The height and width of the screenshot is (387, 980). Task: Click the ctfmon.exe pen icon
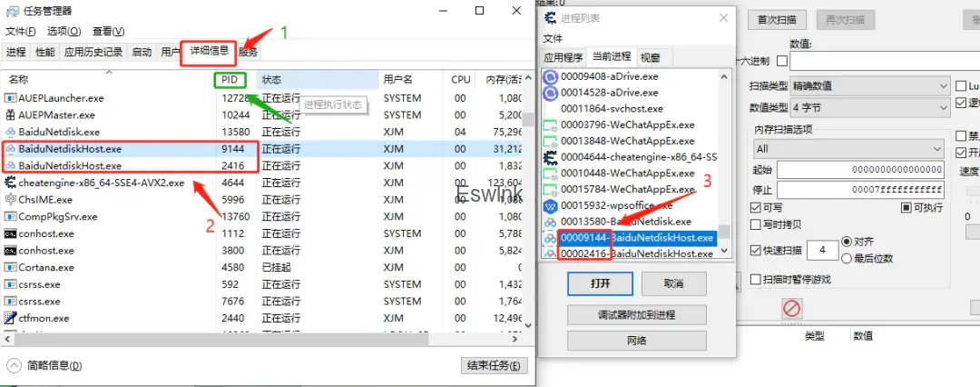pyautogui.click(x=10, y=318)
